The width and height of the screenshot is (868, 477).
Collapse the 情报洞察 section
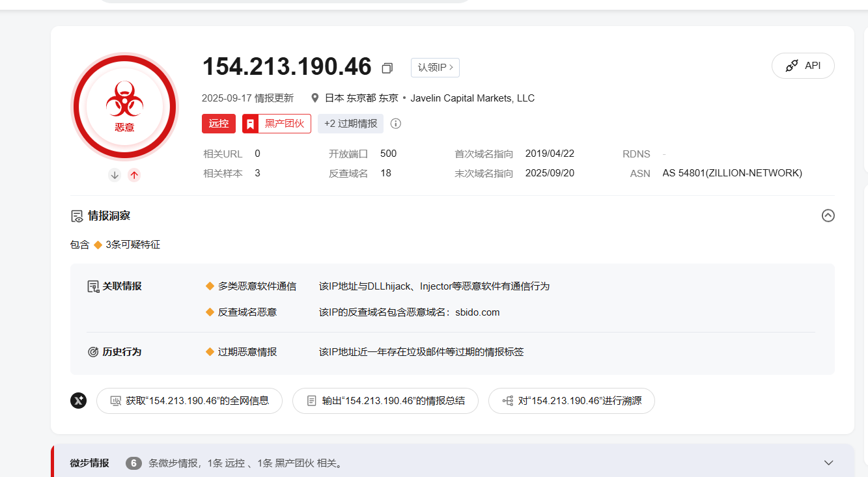(x=828, y=215)
